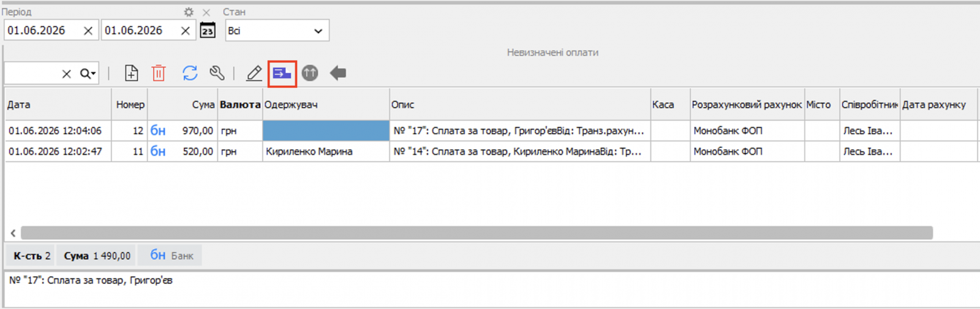Click the highlighted empty recipient cell

click(326, 131)
